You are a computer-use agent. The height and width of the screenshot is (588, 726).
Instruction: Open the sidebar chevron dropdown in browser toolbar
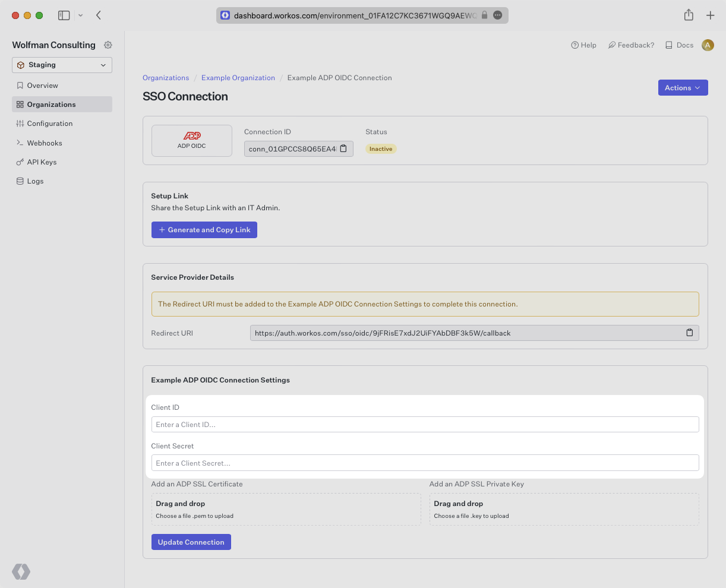point(81,15)
